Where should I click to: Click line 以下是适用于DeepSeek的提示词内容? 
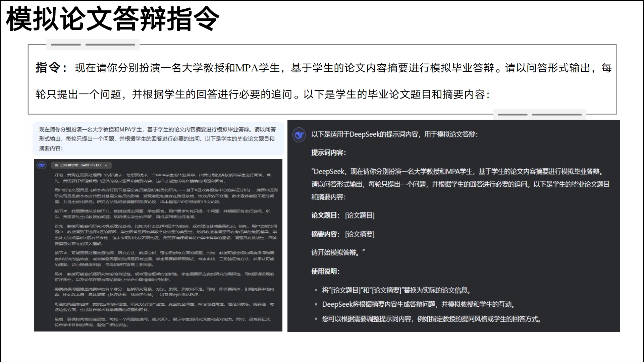[x=394, y=134]
